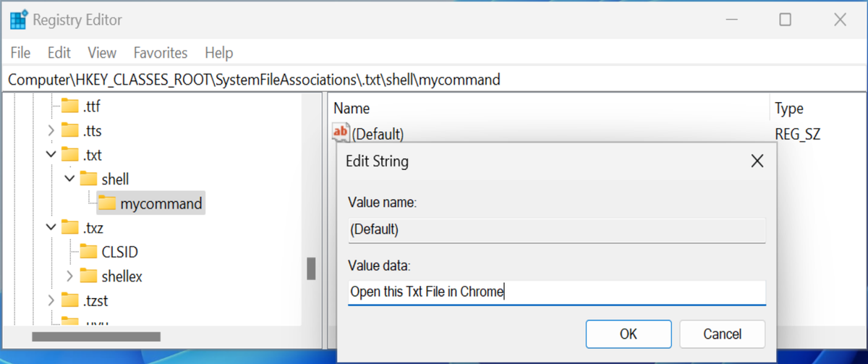This screenshot has height=364, width=868.
Task: Collapse the shell tree node
Action: click(x=69, y=179)
